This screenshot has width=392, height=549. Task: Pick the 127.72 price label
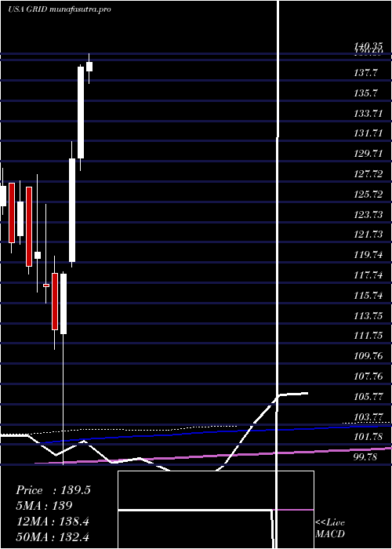pyautogui.click(x=368, y=173)
